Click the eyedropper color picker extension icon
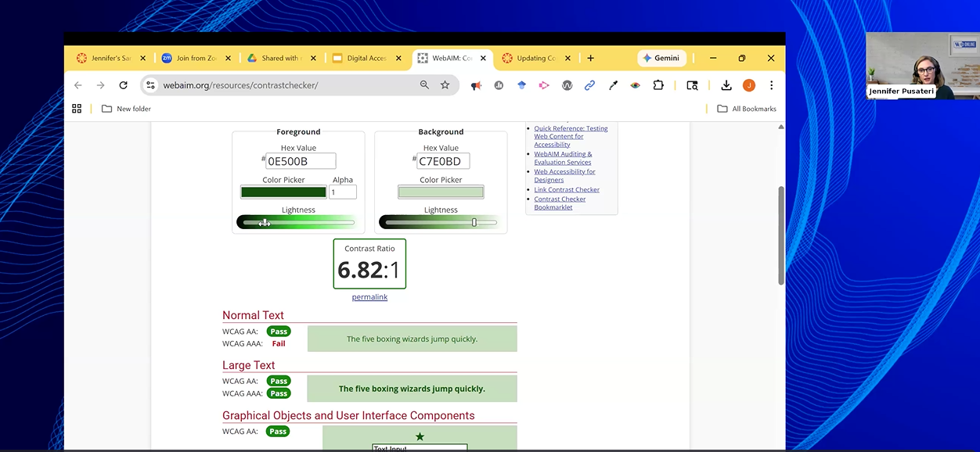The width and height of the screenshot is (980, 452). coord(613,85)
